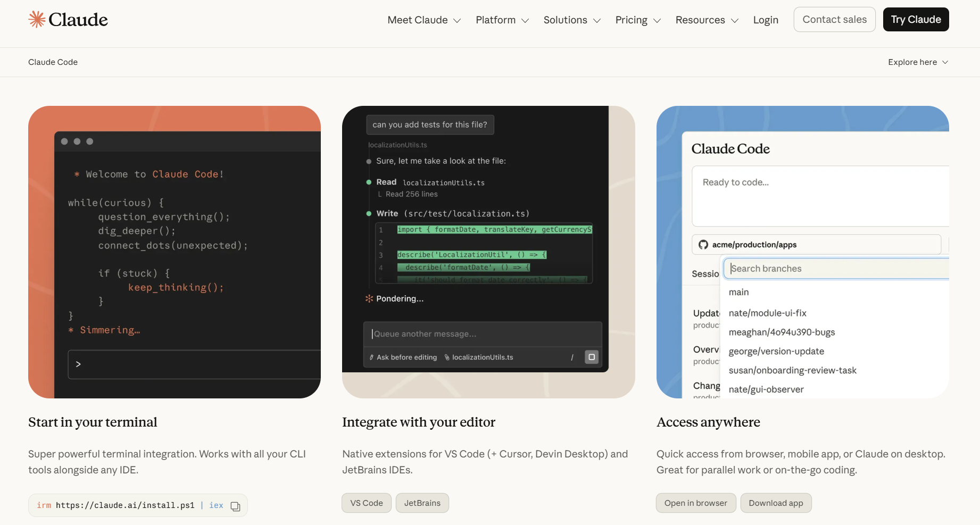Go to the Login page
980x525 pixels.
[x=766, y=20]
